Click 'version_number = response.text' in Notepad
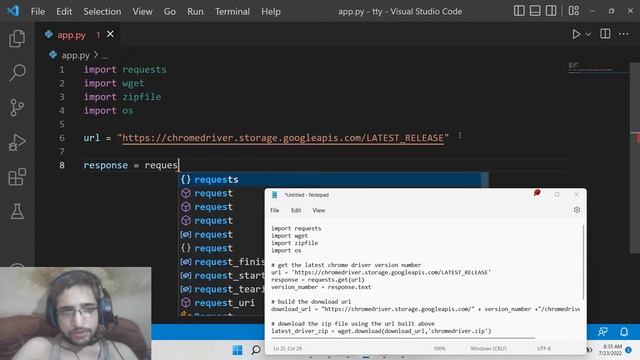This screenshot has height=360, width=640. (x=321, y=287)
